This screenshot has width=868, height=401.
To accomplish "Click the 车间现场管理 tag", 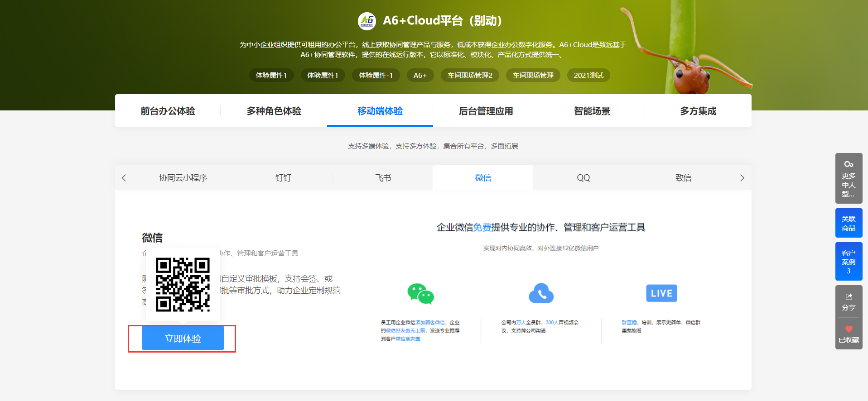I will tap(533, 75).
